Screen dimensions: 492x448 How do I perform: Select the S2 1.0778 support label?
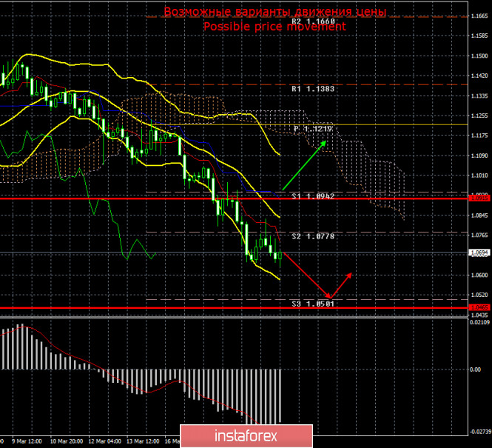point(313,236)
